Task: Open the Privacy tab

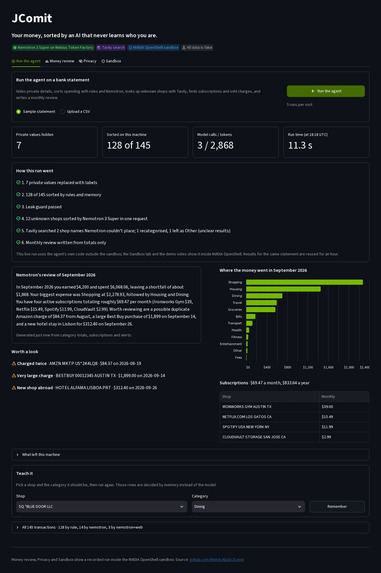Action: click(88, 61)
